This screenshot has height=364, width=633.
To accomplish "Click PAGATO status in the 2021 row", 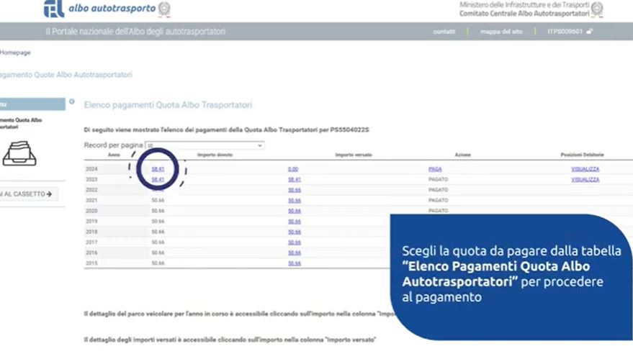I will 438,200.
